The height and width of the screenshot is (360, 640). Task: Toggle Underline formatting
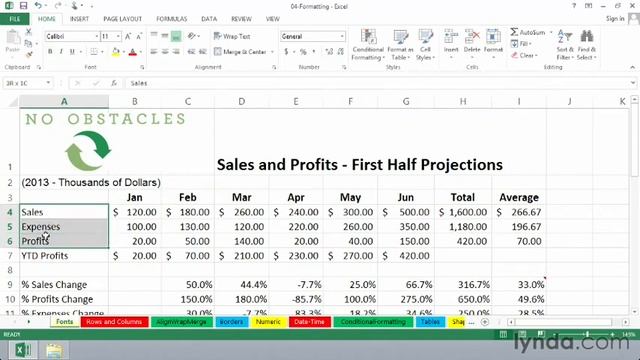pyautogui.click(x=72, y=52)
